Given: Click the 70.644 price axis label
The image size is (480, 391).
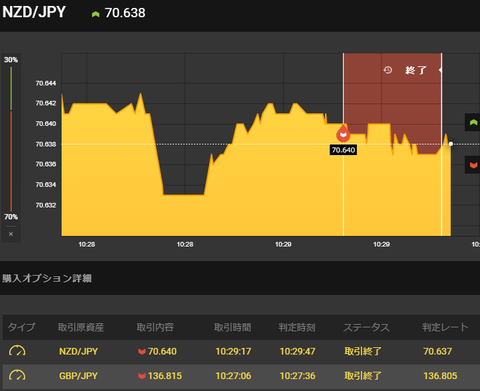Looking at the screenshot, I should coord(46,83).
